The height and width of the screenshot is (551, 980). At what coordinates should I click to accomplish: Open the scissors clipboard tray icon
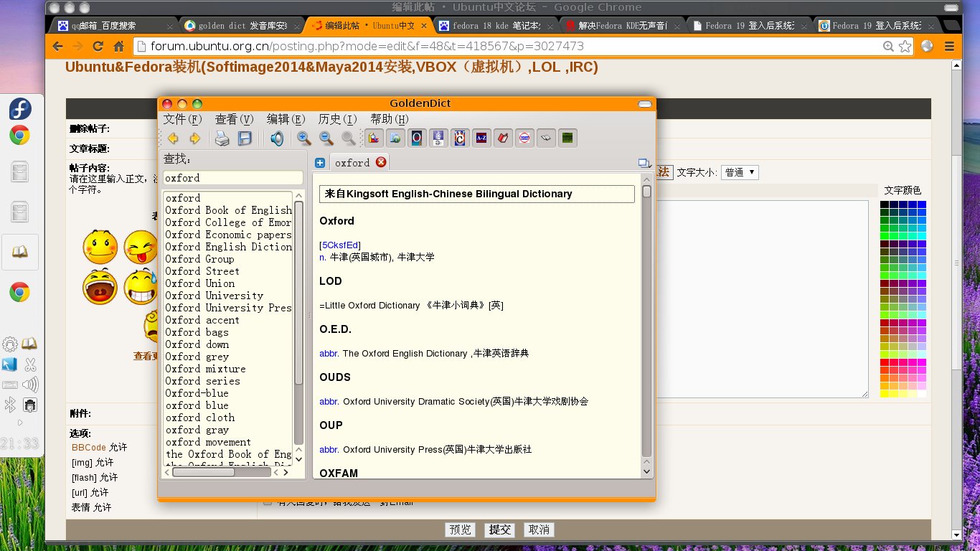(x=30, y=364)
